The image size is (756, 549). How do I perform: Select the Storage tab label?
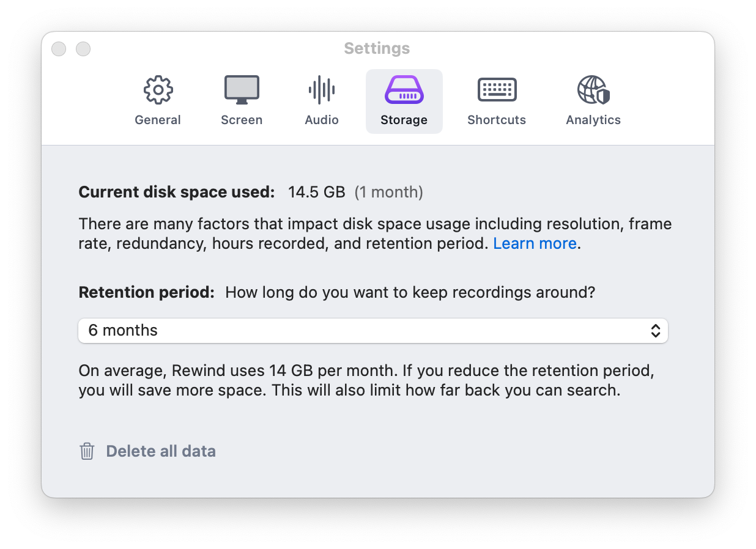coord(404,120)
